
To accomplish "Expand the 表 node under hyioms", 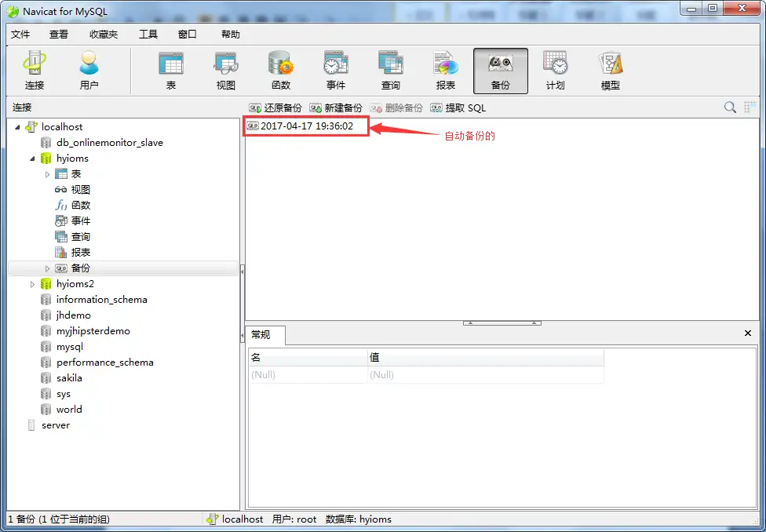I will pos(47,174).
